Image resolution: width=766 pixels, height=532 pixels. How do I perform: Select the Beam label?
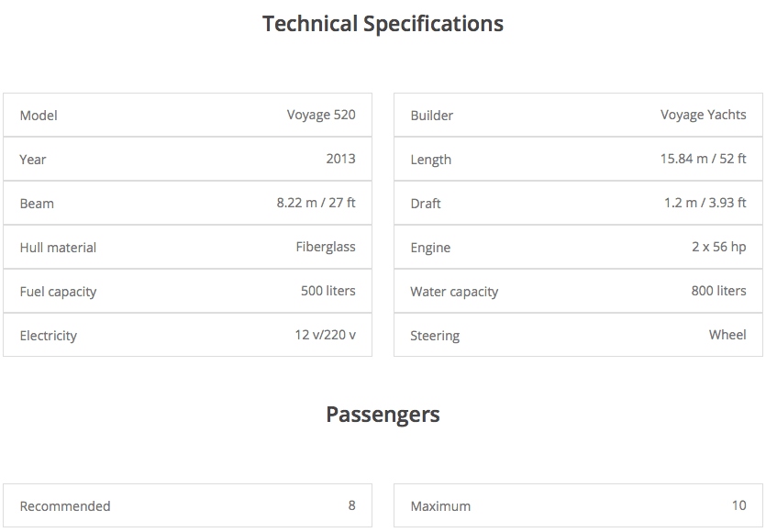pyautogui.click(x=37, y=204)
